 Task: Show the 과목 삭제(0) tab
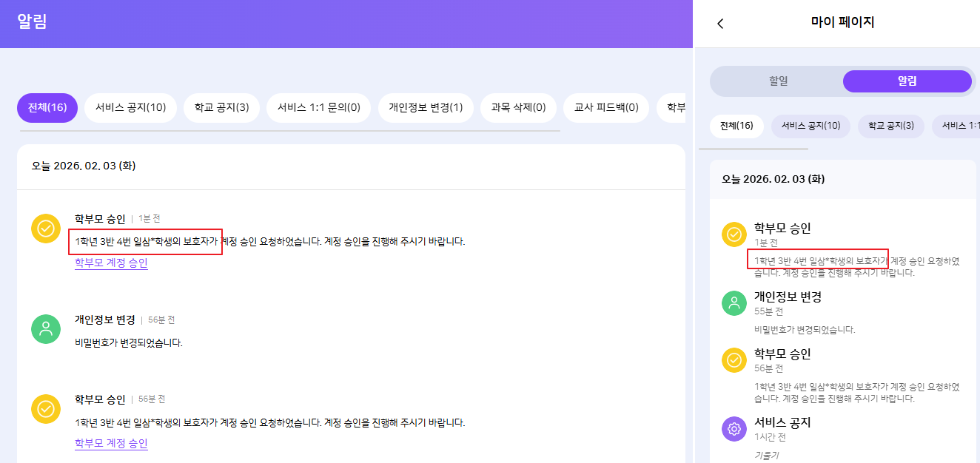[x=517, y=108]
